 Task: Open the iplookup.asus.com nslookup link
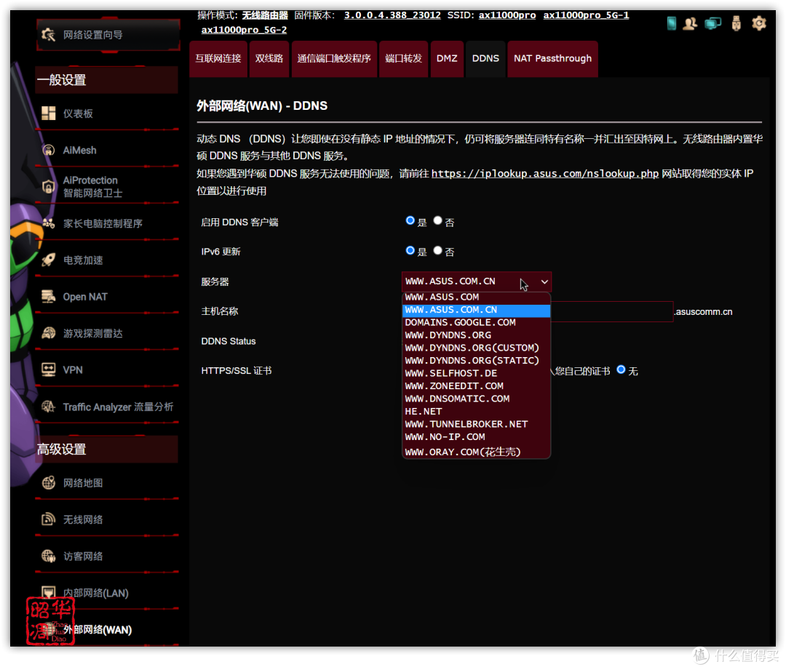(545, 174)
